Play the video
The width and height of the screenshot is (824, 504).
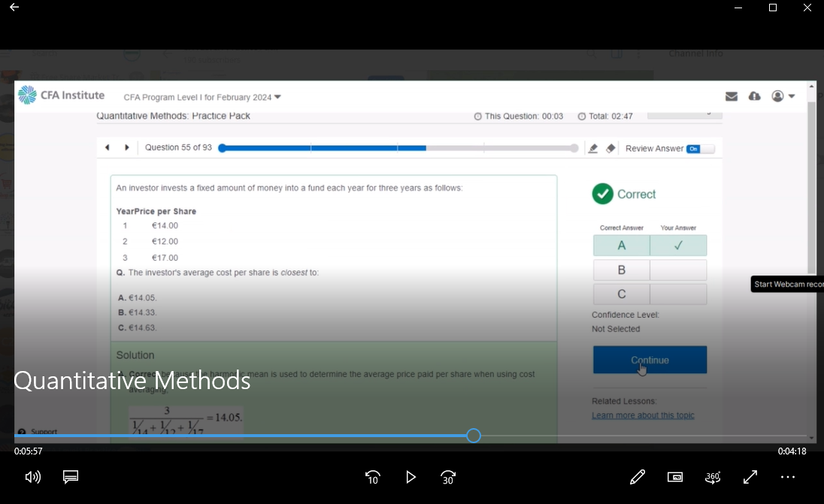click(x=410, y=477)
